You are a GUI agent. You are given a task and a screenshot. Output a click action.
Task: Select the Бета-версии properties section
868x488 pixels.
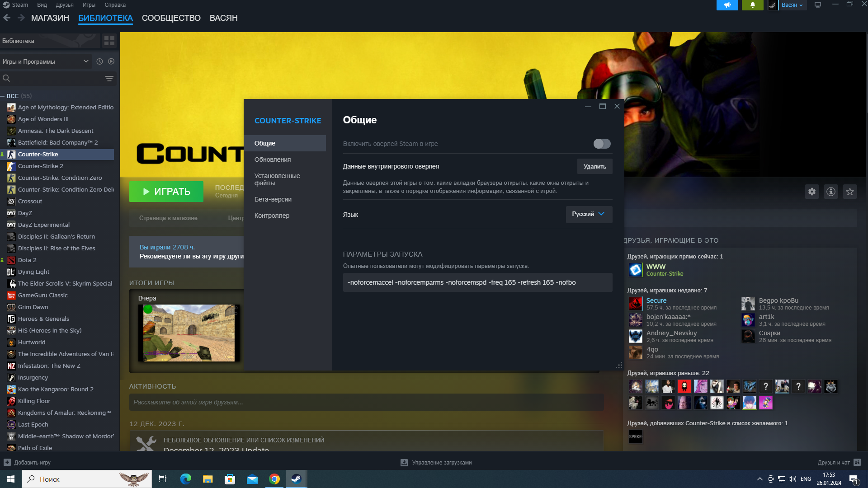pyautogui.click(x=285, y=199)
